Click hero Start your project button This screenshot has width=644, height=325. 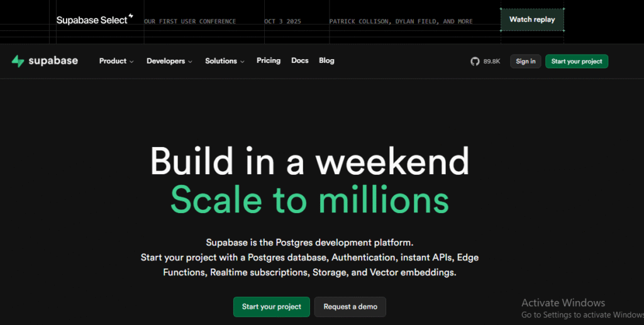pos(271,307)
